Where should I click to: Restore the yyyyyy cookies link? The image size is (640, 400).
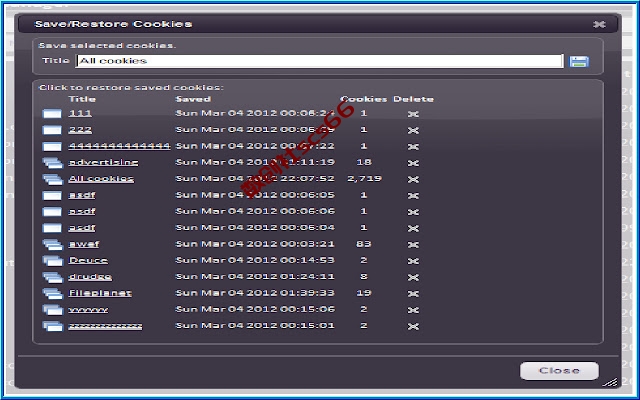pos(88,310)
